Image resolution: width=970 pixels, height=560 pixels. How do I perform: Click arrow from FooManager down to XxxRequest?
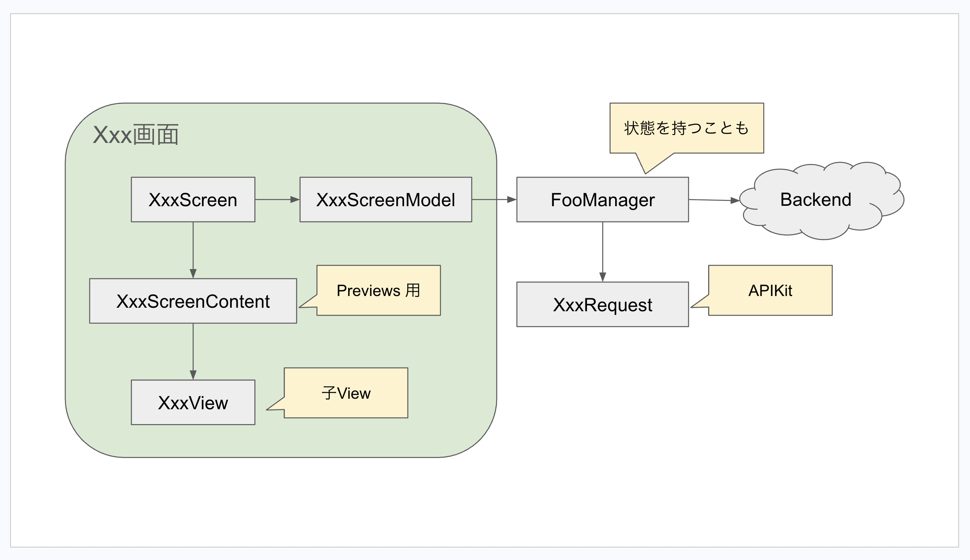(x=603, y=252)
